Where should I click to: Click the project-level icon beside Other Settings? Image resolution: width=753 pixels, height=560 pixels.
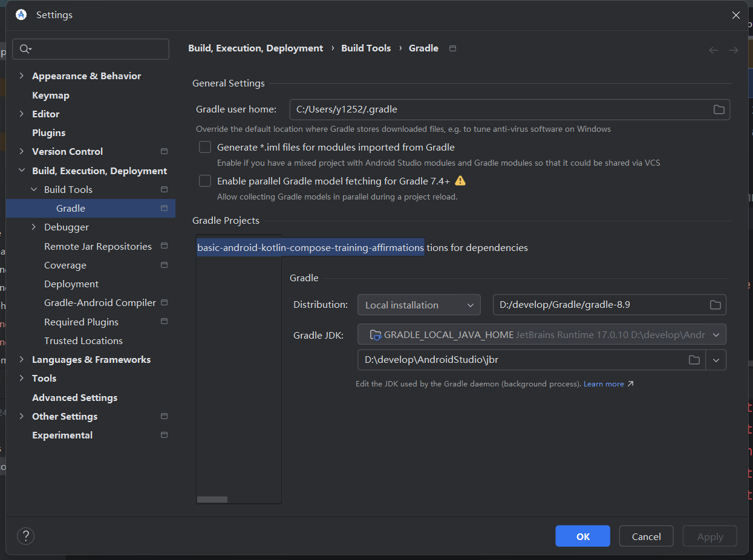click(x=164, y=416)
